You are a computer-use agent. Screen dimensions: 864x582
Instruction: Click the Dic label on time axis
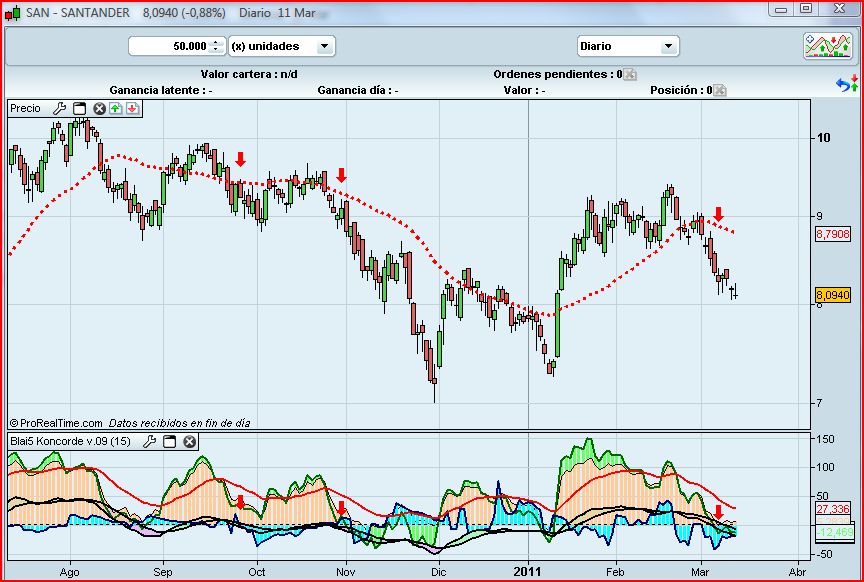pyautogui.click(x=439, y=572)
